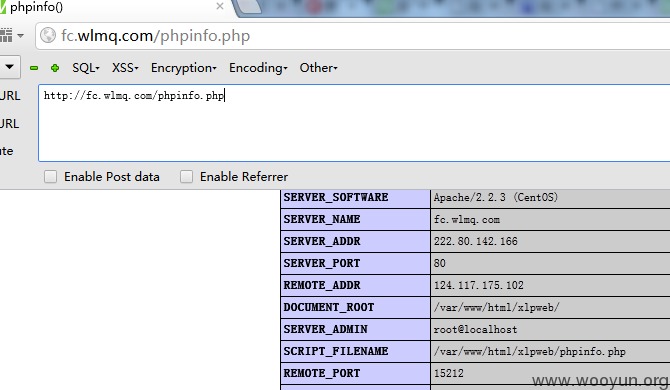Select the phpinfo() tab title
The height and width of the screenshot is (390, 670).
point(37,7)
